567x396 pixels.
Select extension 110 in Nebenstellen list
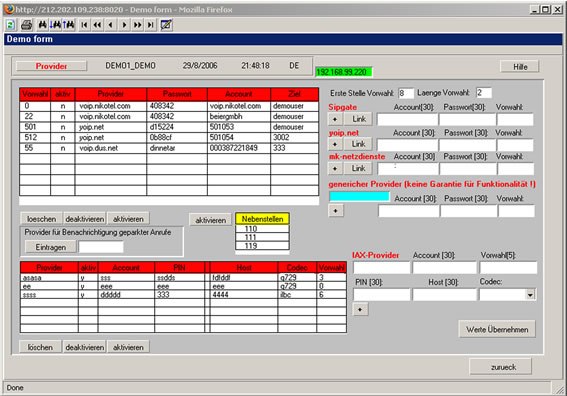(262, 229)
